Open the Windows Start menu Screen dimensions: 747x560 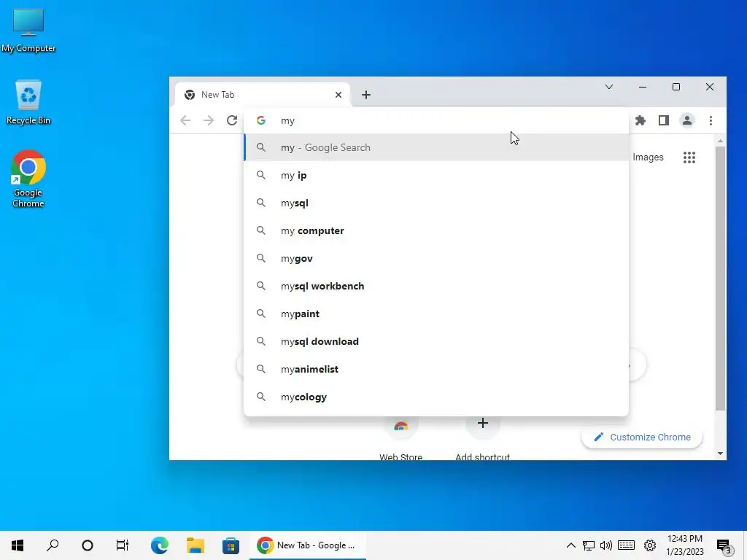click(18, 545)
